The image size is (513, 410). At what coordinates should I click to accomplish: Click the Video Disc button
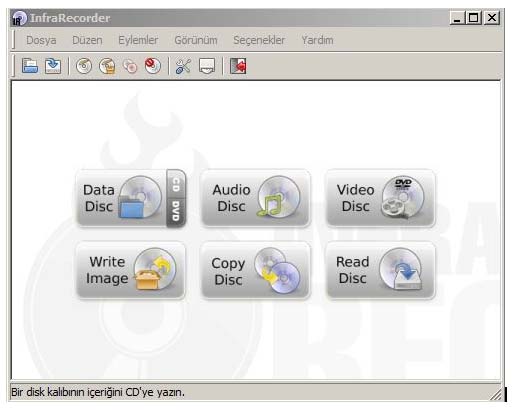tap(380, 198)
